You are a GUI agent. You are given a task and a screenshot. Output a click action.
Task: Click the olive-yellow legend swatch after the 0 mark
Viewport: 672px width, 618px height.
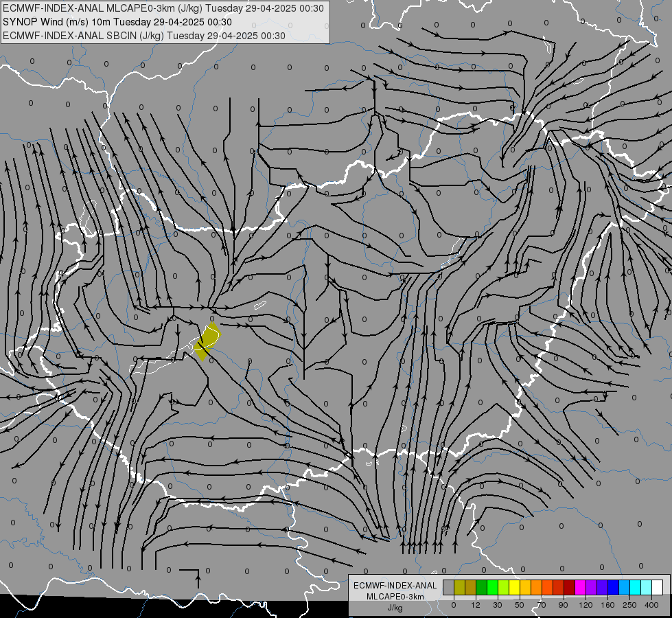(459, 587)
